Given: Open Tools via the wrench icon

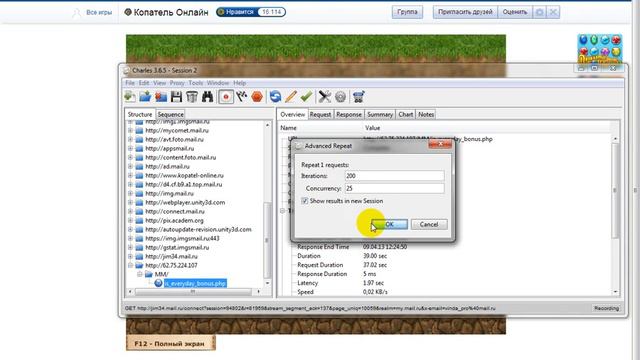Looking at the screenshot, I should point(325,97).
